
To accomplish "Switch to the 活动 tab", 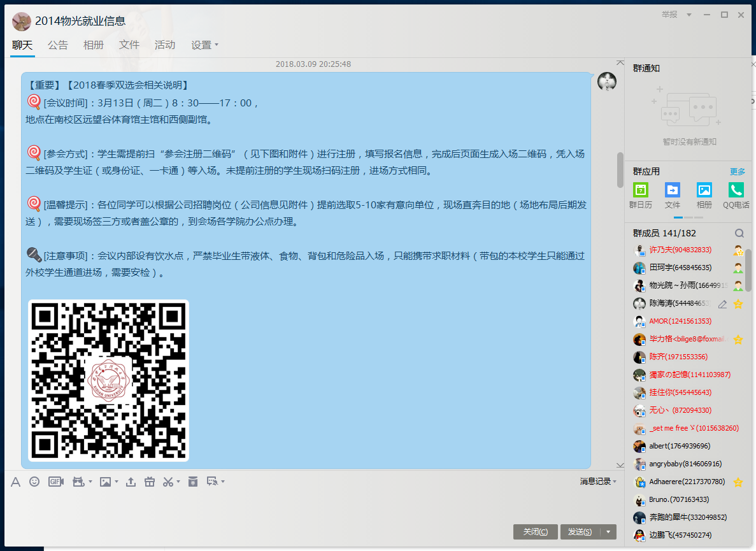I will [x=165, y=45].
